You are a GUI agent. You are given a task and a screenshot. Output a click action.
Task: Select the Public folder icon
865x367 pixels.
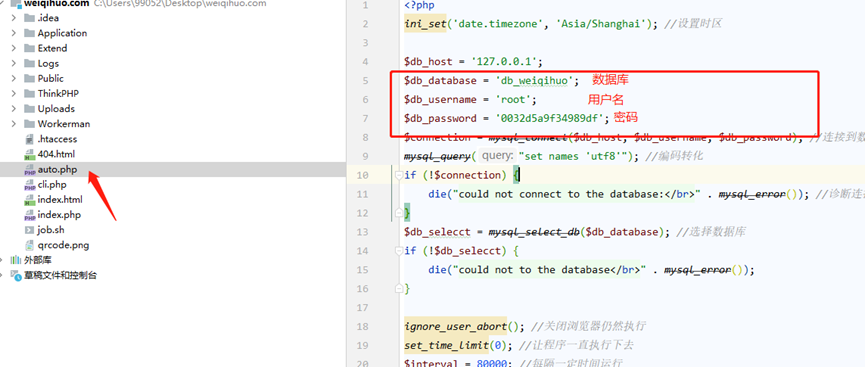coord(29,78)
